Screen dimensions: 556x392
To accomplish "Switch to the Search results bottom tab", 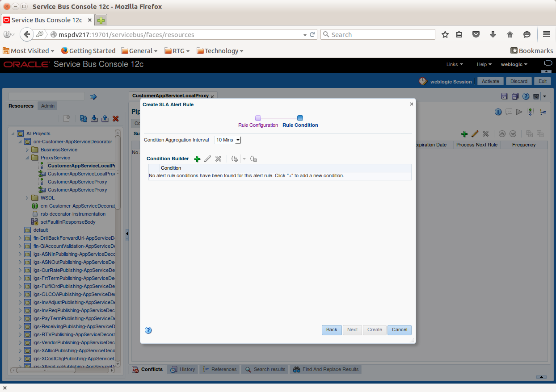I will pos(265,369).
